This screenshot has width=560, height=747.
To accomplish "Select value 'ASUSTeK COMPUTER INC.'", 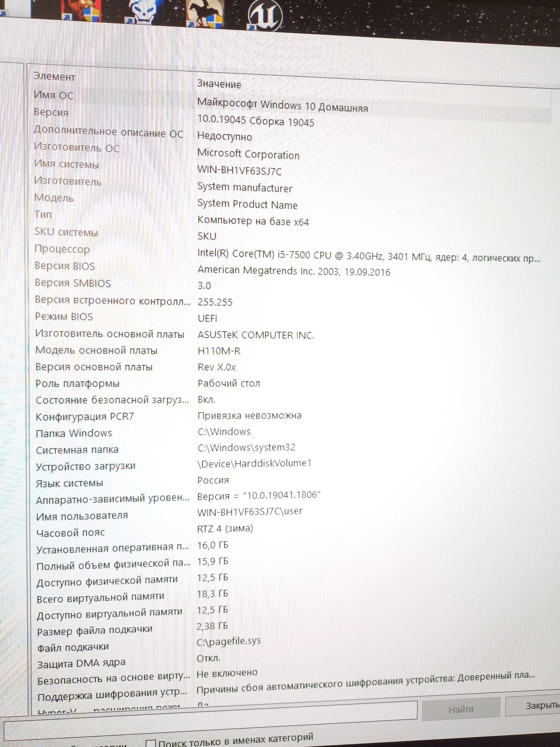I will pyautogui.click(x=256, y=335).
